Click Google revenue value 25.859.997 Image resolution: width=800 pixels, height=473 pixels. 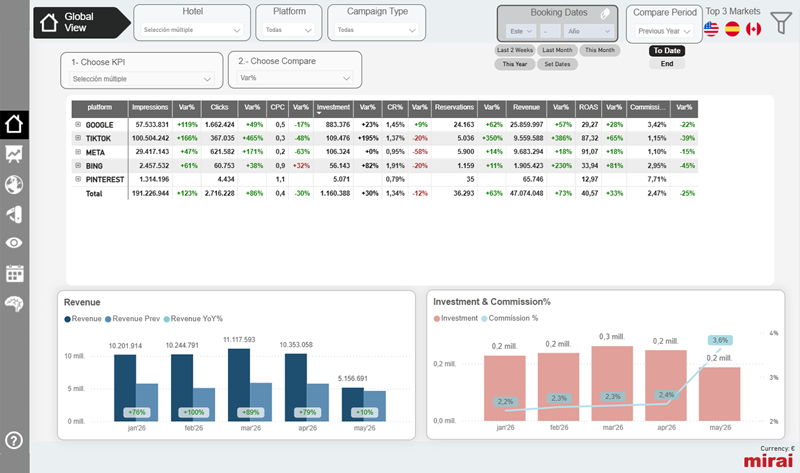pyautogui.click(x=527, y=125)
